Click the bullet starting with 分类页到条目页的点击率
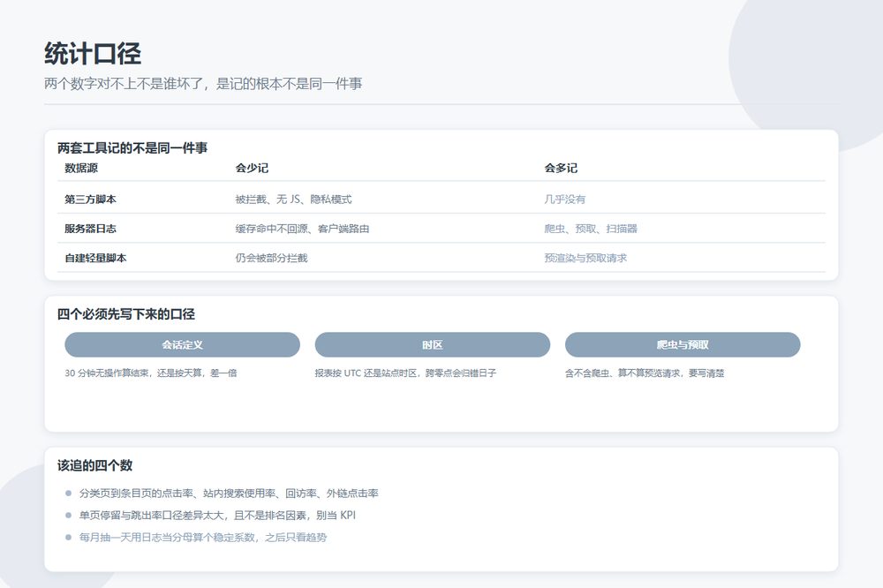Image resolution: width=883 pixels, height=588 pixels. pyautogui.click(x=229, y=494)
